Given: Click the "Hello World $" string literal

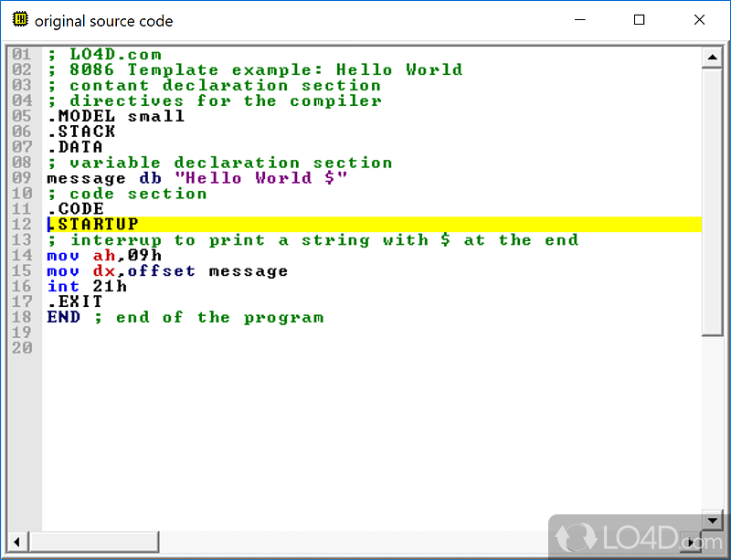Looking at the screenshot, I should [261, 177].
